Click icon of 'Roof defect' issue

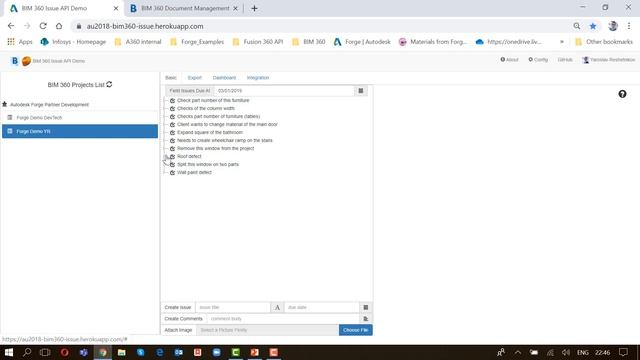coord(172,156)
